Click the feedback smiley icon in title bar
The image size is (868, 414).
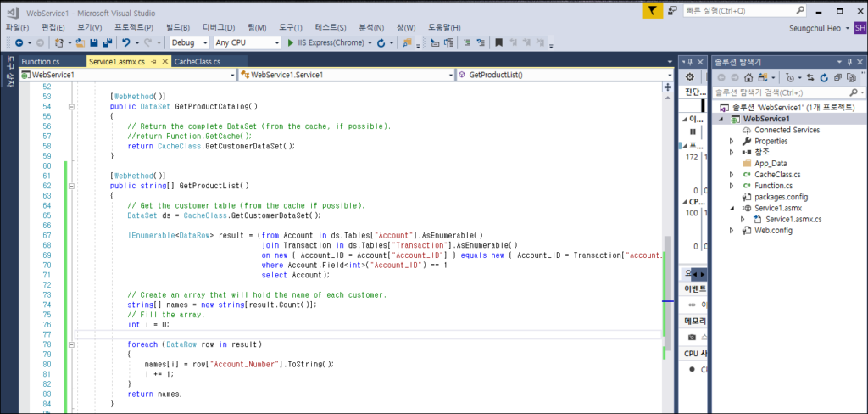[672, 10]
